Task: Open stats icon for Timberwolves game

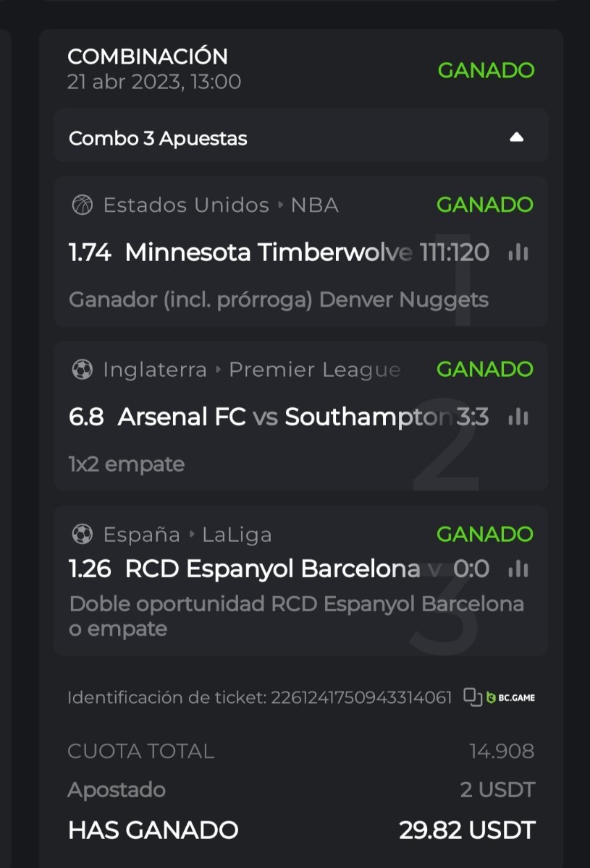Action: [x=518, y=252]
